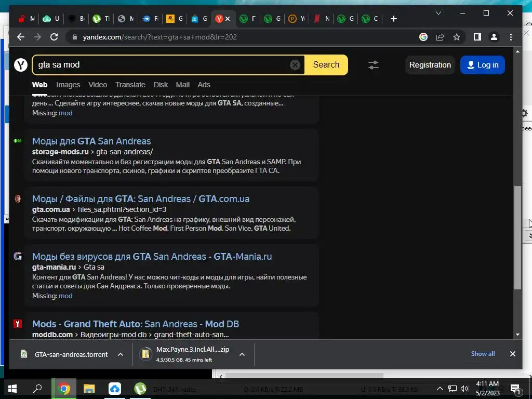Open File Explorer from taskbar
Screen dimensions: 532x399
click(89, 389)
